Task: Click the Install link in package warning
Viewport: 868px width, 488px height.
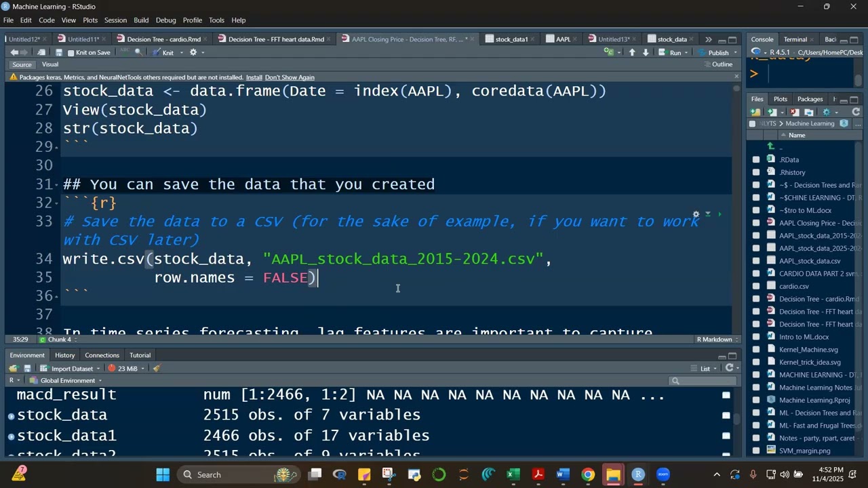Action: tap(254, 77)
